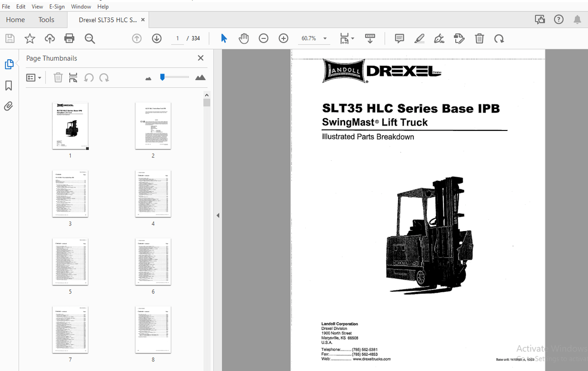Open the E-Sign menu
Image resolution: width=588 pixels, height=371 pixels.
56,6
